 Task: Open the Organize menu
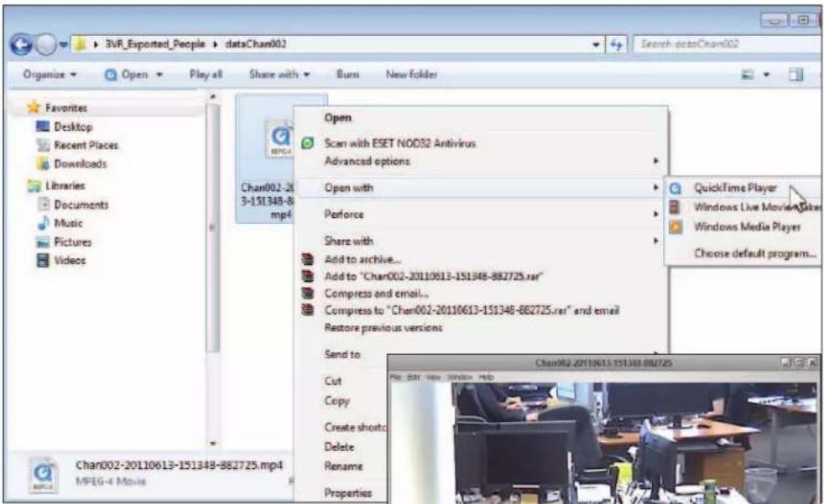tap(50, 75)
